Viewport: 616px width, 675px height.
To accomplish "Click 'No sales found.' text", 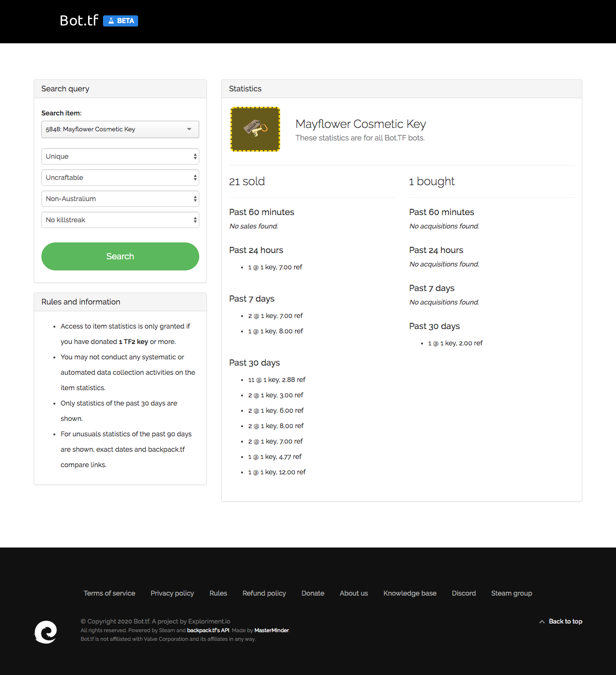I will 254,226.
